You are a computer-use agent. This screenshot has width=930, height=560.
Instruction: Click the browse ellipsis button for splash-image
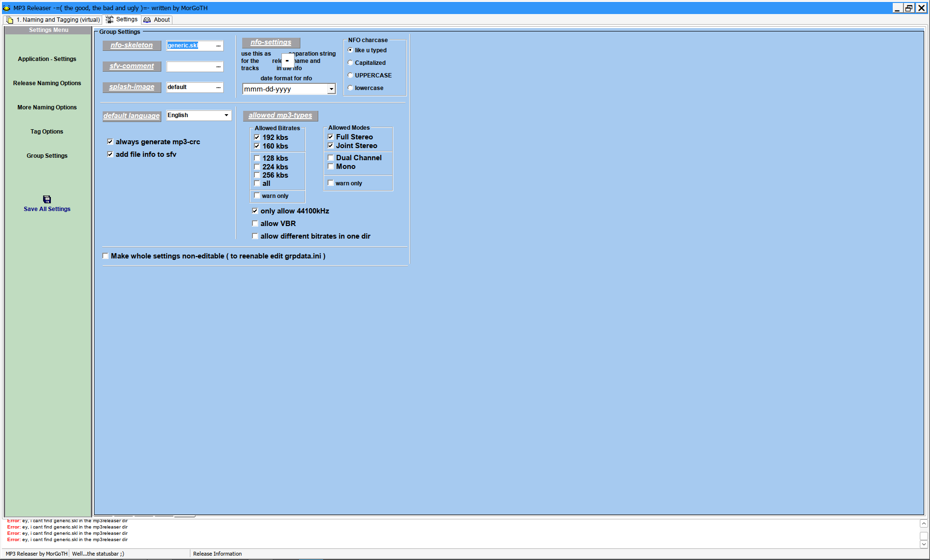coord(218,87)
